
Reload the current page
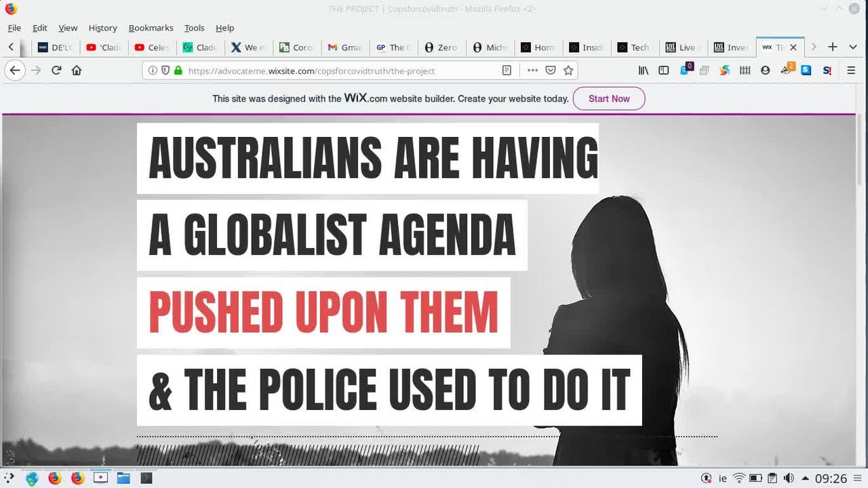pos(57,70)
